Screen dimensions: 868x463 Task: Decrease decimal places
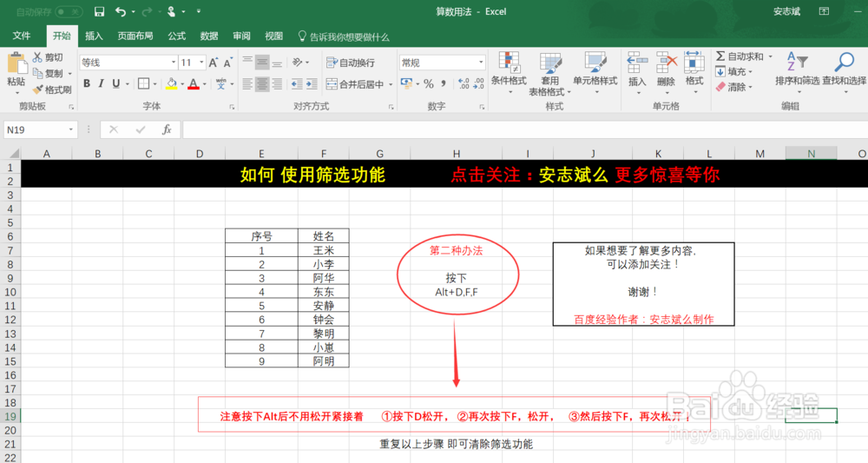(x=479, y=83)
